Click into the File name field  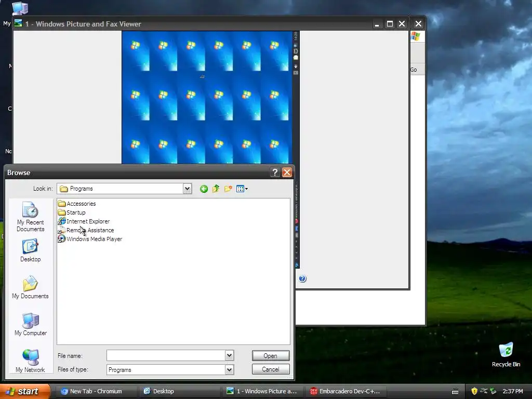tap(166, 355)
